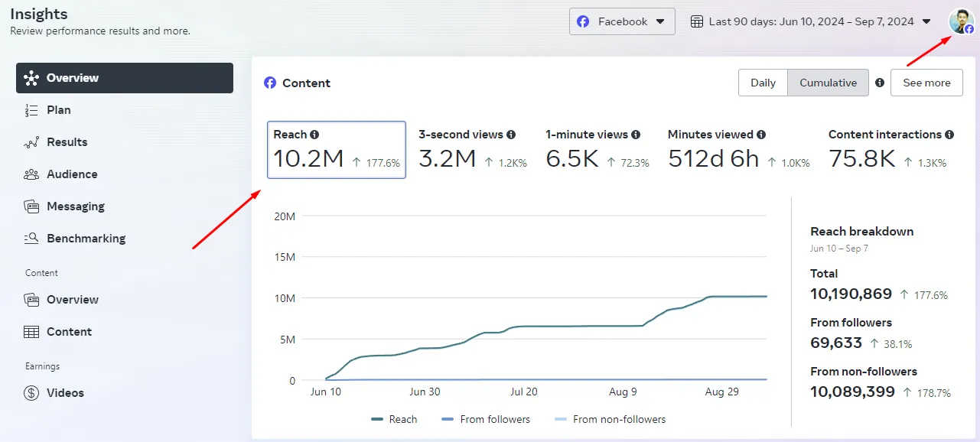Image resolution: width=980 pixels, height=442 pixels.
Task: Click the Overview sidebar icon in the active row
Action: click(31, 78)
